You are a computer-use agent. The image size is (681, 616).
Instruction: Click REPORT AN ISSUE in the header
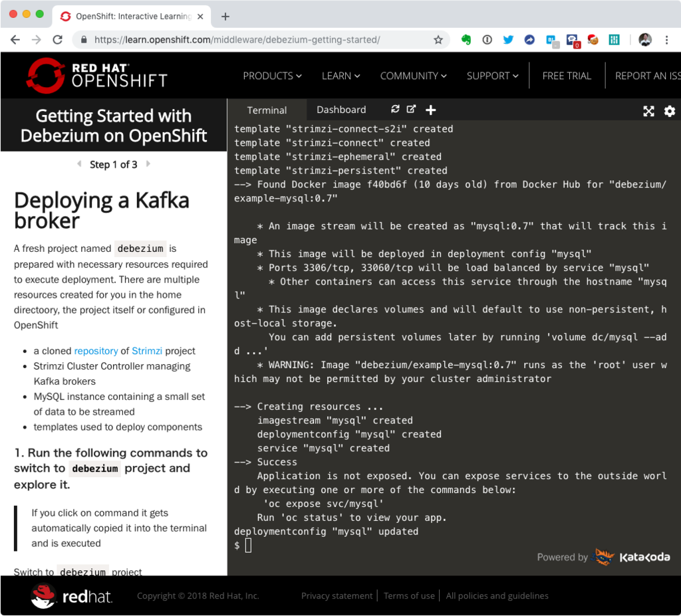pos(648,76)
